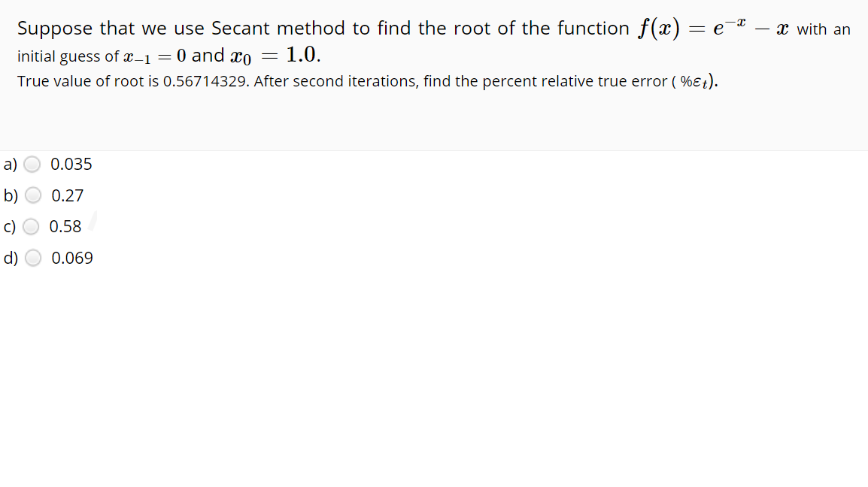Click the letter a) beside first option
868x487 pixels.
[8, 164]
